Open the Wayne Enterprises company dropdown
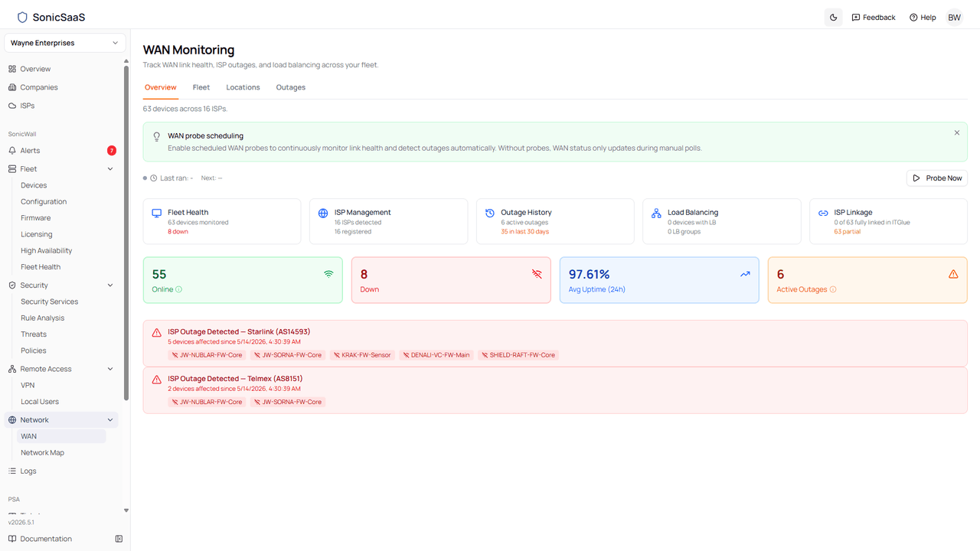980x551 pixels. (64, 43)
